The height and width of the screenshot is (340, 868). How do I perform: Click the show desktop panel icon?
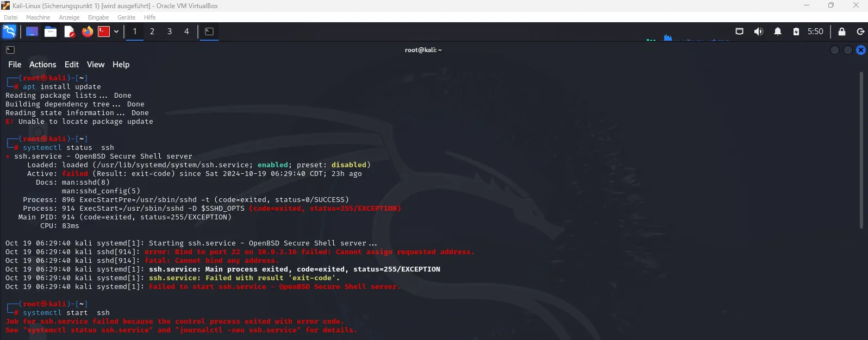pos(32,32)
